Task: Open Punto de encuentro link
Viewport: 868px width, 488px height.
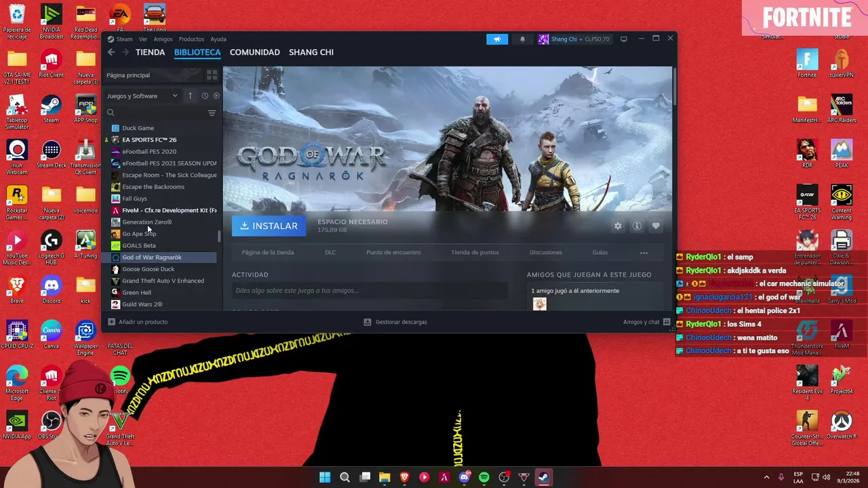Action: click(x=393, y=252)
